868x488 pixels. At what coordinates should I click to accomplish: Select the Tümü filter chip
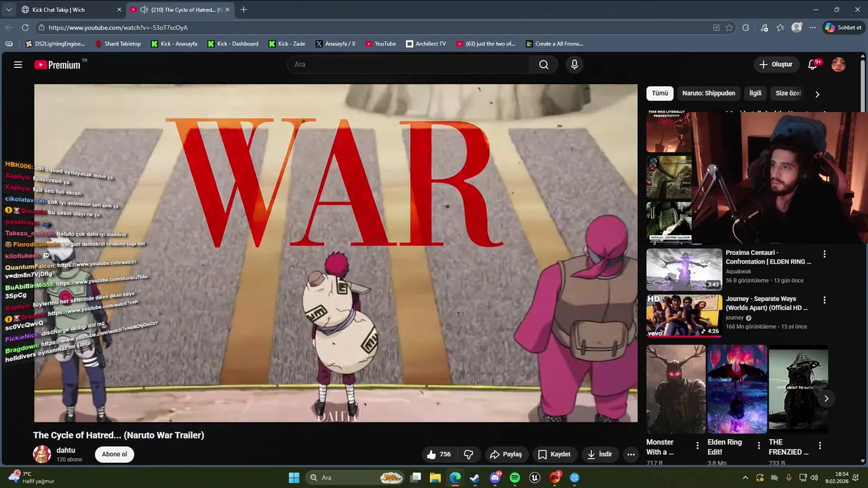click(x=660, y=94)
